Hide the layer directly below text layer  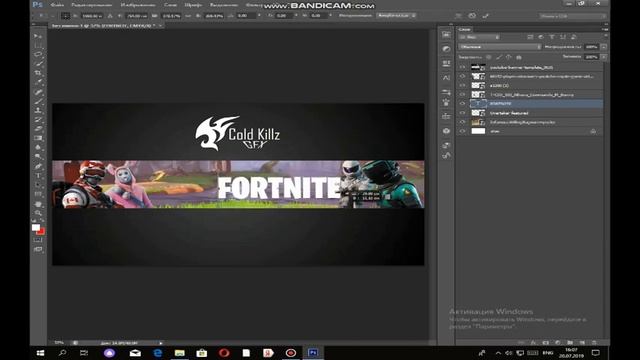pos(462,113)
